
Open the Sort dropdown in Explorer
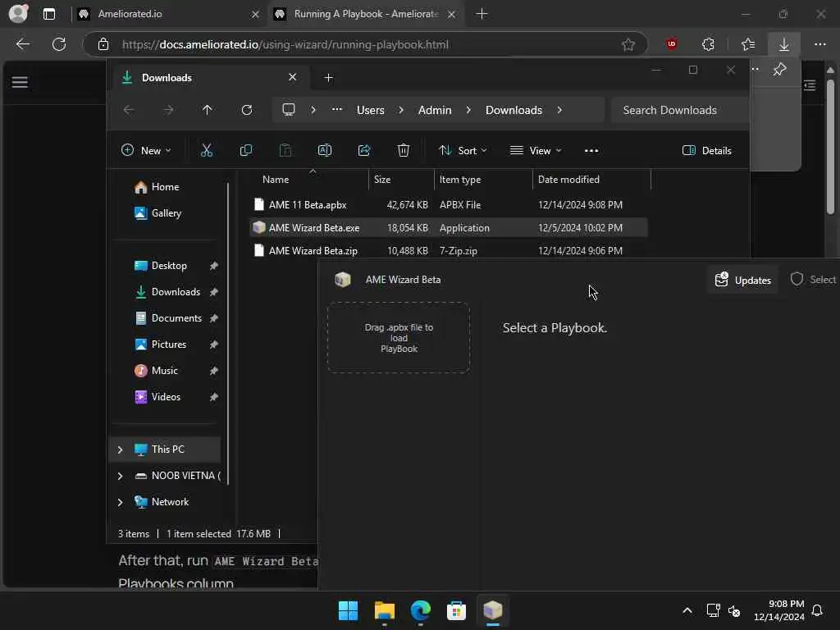[463, 151]
